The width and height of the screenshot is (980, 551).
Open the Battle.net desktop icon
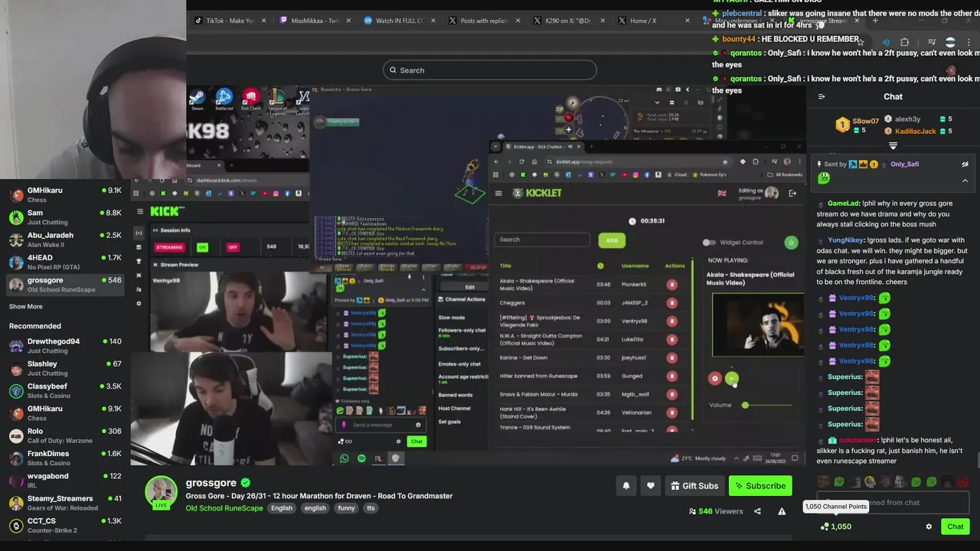point(224,99)
